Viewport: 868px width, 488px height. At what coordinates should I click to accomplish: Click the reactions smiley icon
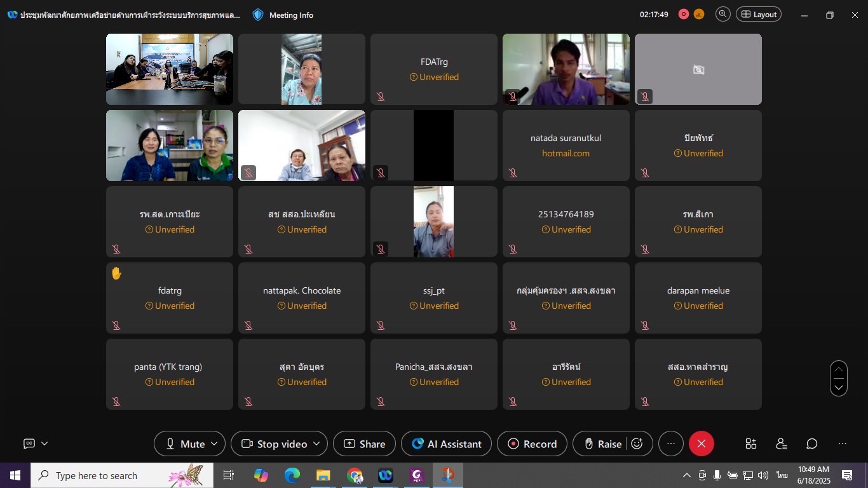tap(637, 444)
